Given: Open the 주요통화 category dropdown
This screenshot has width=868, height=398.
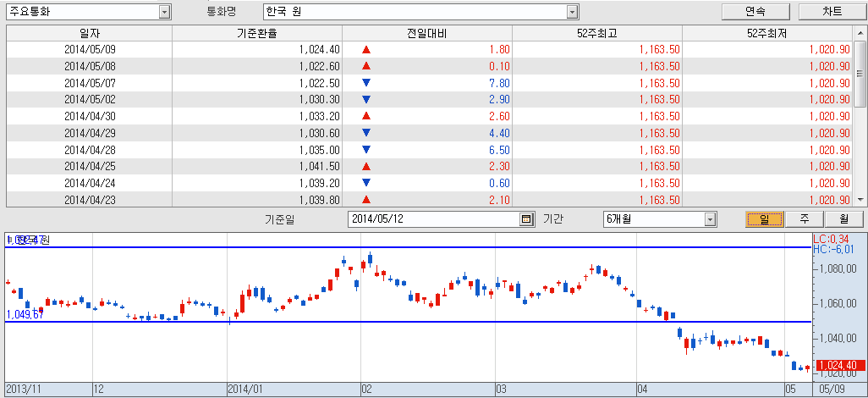Looking at the screenshot, I should tap(164, 12).
